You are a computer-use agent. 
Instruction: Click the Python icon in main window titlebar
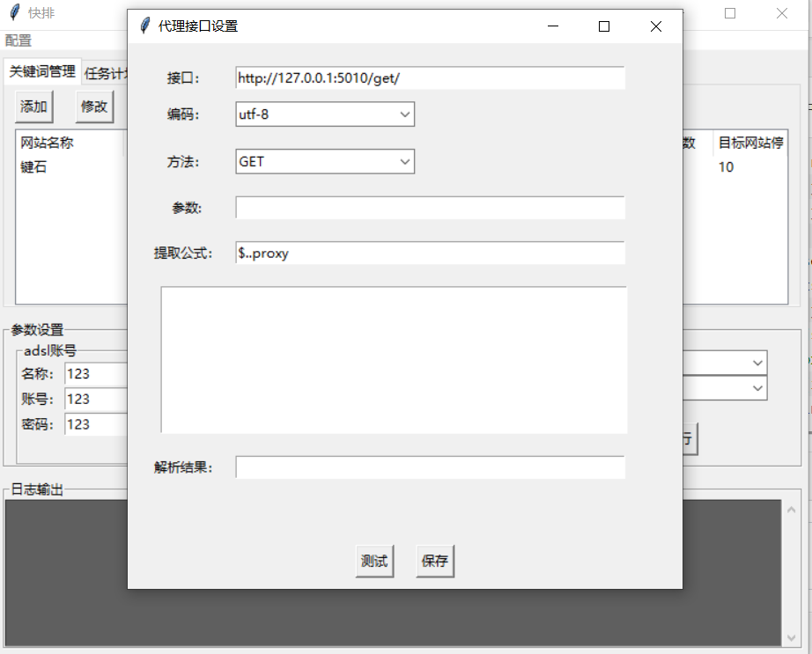click(x=12, y=13)
